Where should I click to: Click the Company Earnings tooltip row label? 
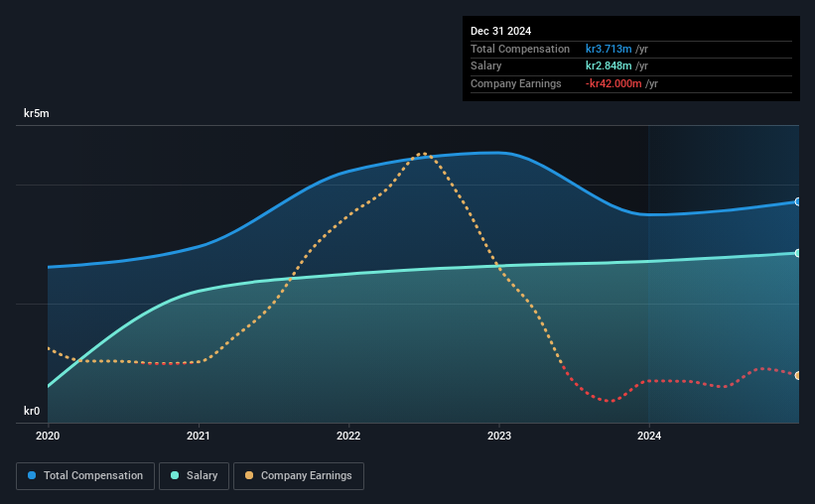515,83
